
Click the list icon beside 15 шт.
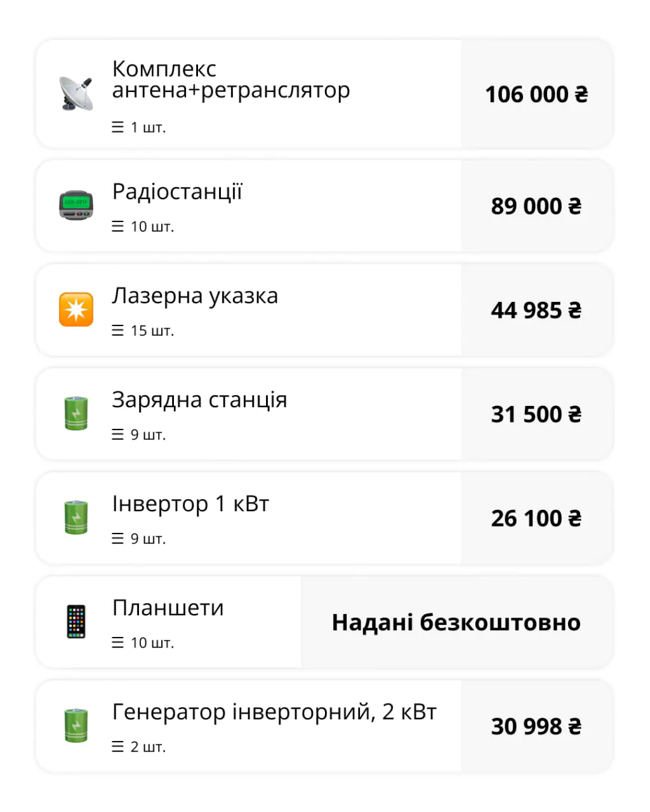pyautogui.click(x=117, y=331)
